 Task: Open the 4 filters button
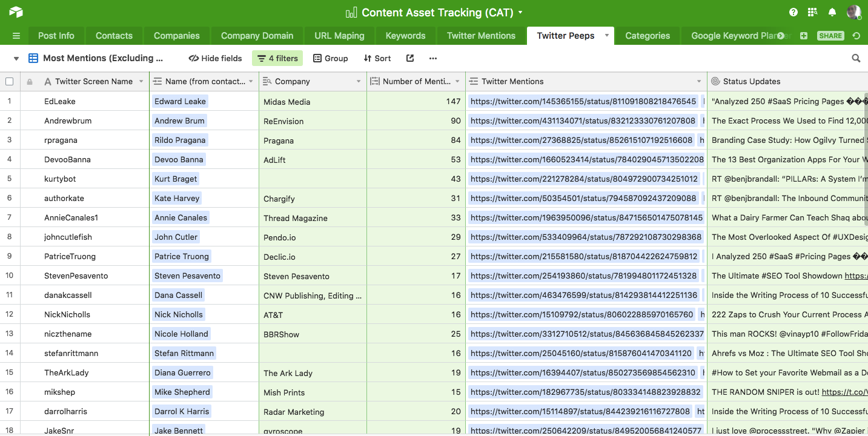pyautogui.click(x=277, y=58)
